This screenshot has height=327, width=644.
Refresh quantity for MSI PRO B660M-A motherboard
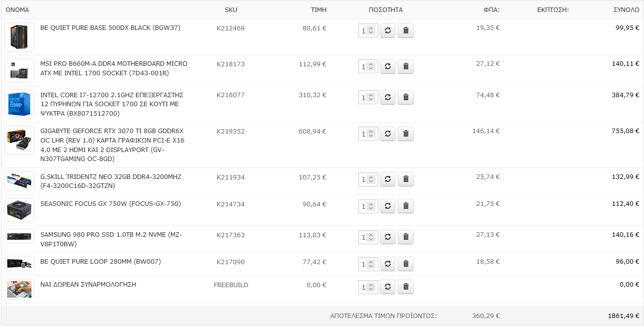coord(388,67)
